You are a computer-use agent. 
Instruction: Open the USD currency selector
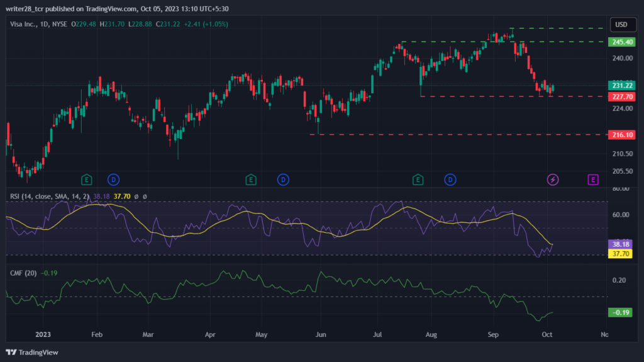[623, 25]
